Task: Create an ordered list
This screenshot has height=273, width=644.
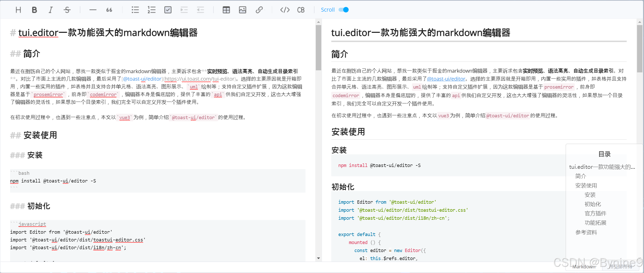Action: 151,10
